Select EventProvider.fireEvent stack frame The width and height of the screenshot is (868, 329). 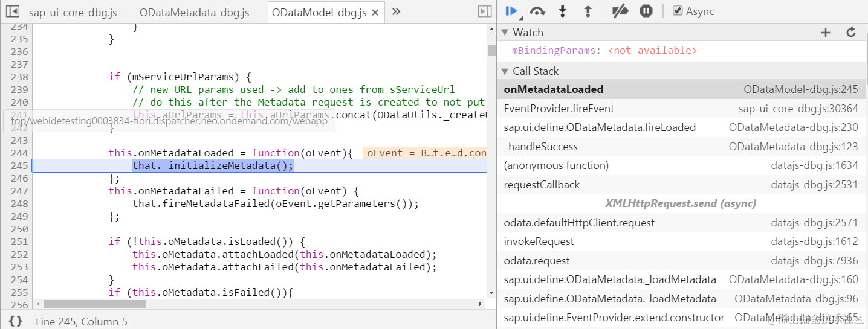coord(681,109)
